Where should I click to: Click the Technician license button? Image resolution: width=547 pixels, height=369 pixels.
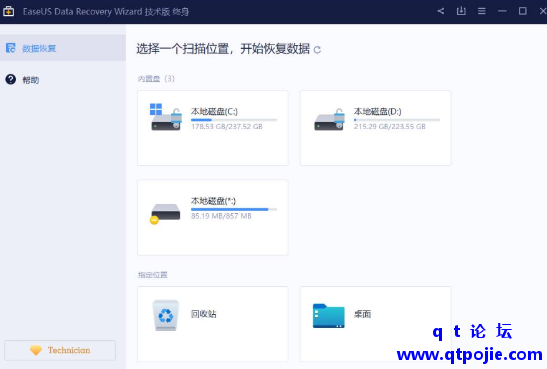point(60,350)
